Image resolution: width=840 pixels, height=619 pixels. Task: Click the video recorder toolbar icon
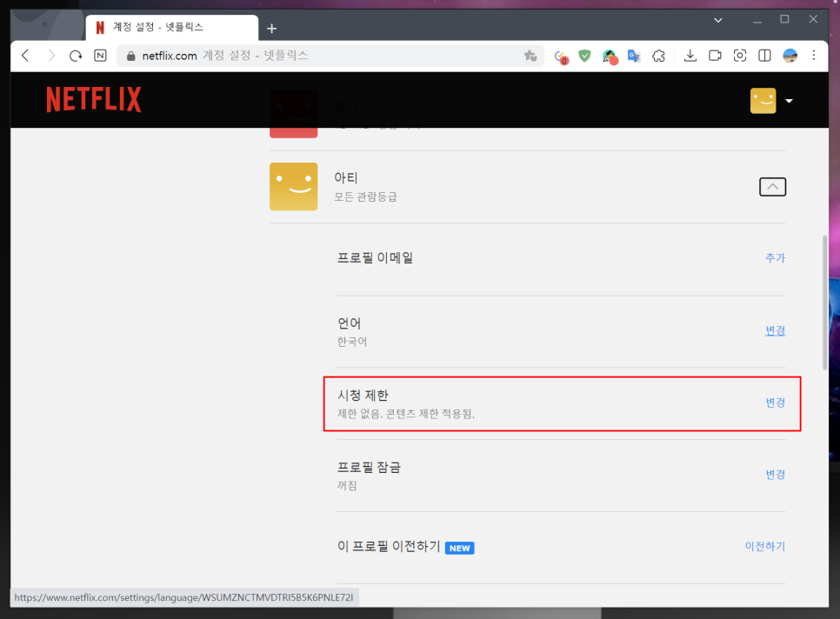click(715, 55)
